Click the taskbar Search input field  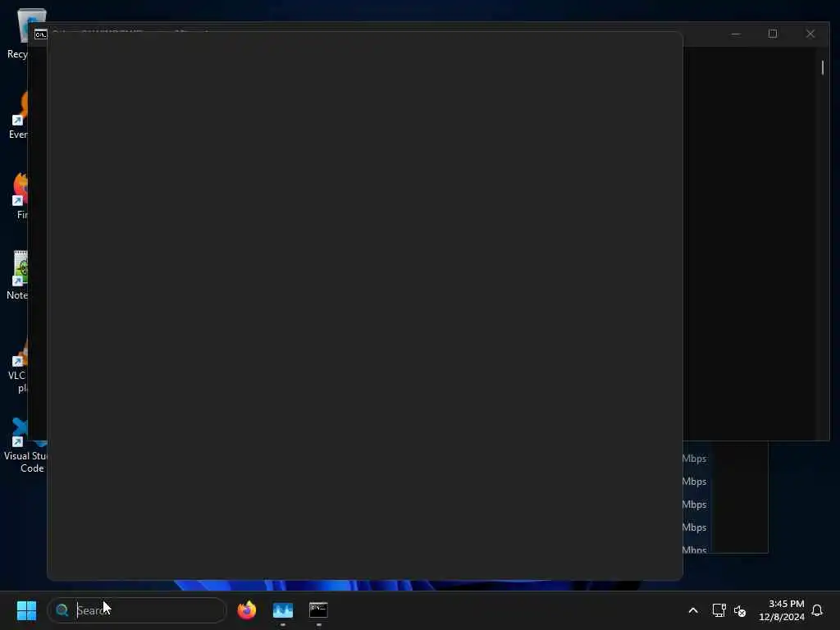pos(137,610)
